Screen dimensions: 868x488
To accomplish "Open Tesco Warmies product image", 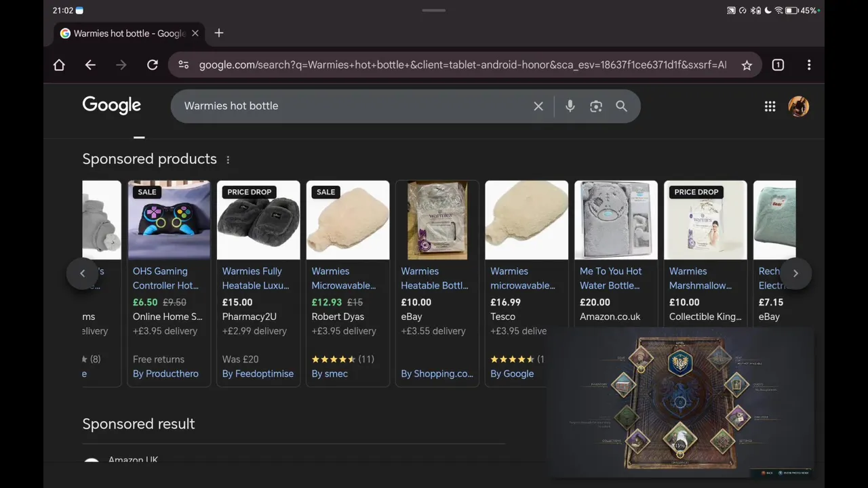I will (x=527, y=220).
